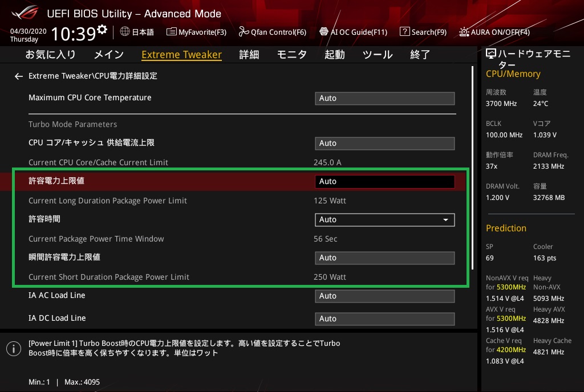Image resolution: width=584 pixels, height=392 pixels.
Task: Click the ROG logo in header
Action: click(25, 13)
